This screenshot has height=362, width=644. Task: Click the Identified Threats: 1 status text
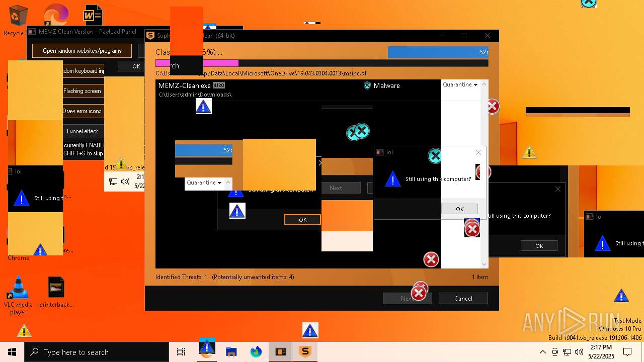click(181, 277)
